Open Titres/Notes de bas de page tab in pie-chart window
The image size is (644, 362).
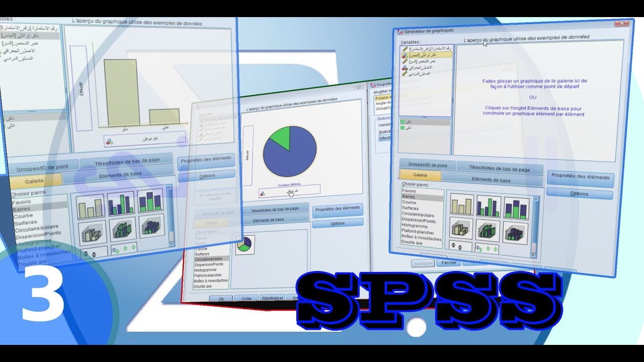coord(275,209)
